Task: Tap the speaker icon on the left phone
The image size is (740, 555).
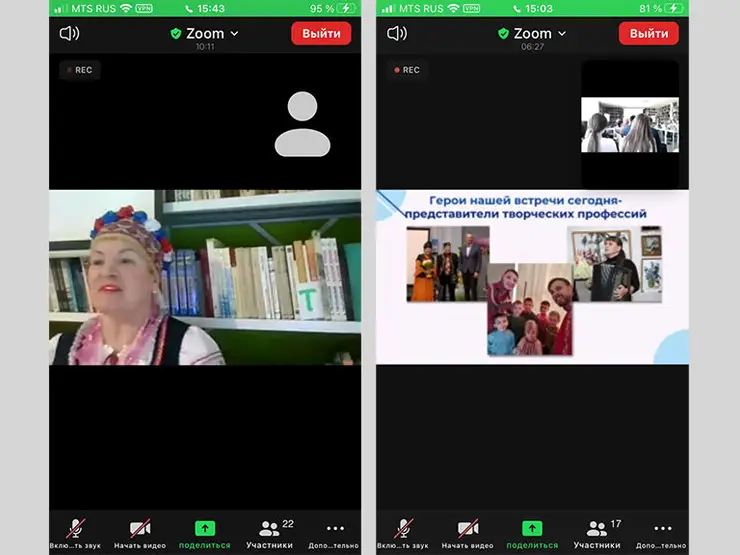Action: pyautogui.click(x=69, y=33)
